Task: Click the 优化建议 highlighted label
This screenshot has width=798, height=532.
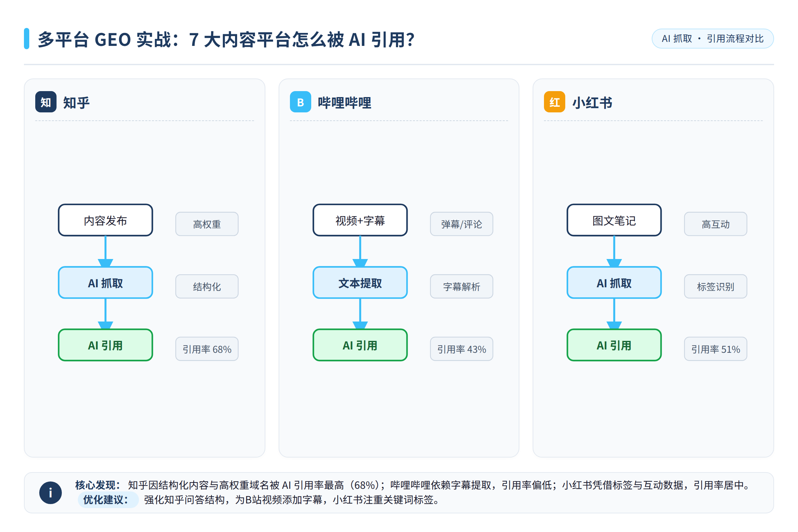Action: pyautogui.click(x=108, y=500)
